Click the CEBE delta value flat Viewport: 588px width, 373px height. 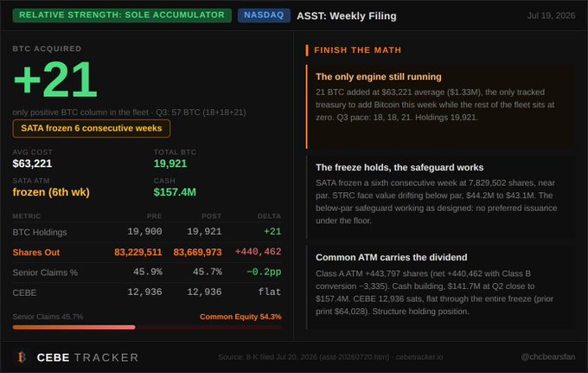pos(270,292)
